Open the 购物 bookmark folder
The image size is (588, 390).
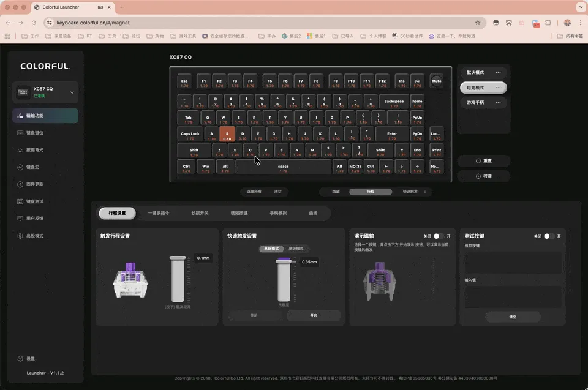[155, 36]
